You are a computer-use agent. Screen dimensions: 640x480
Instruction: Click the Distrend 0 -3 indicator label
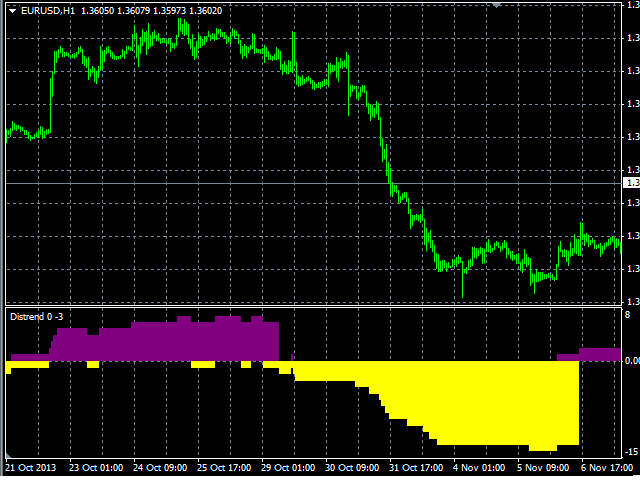pyautogui.click(x=37, y=317)
